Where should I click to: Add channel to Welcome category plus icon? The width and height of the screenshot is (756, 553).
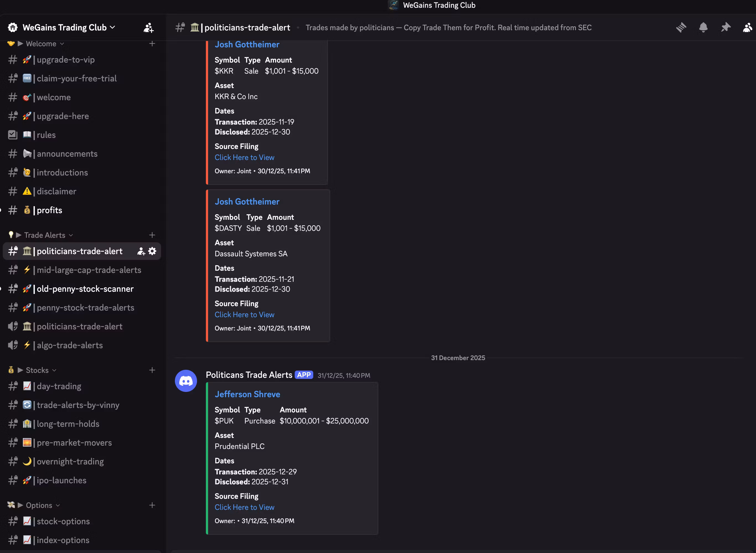(x=152, y=43)
